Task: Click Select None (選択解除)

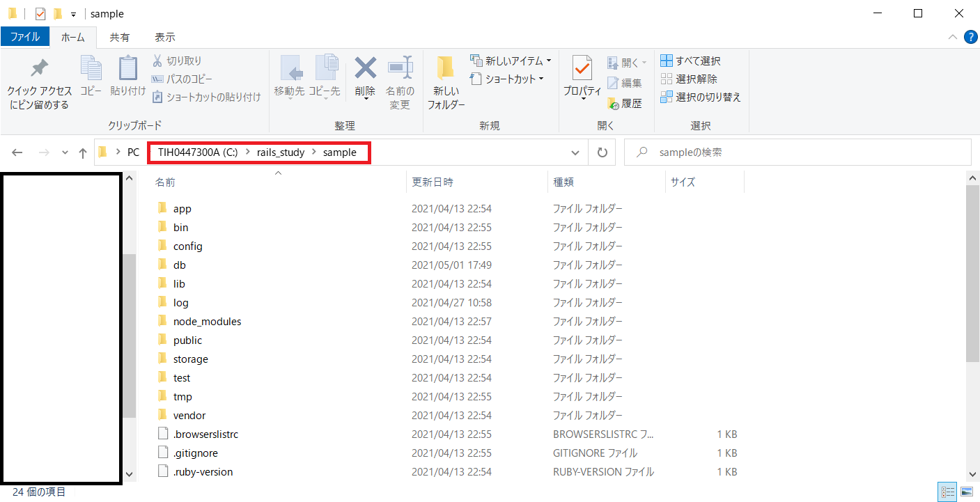Action: click(x=689, y=79)
